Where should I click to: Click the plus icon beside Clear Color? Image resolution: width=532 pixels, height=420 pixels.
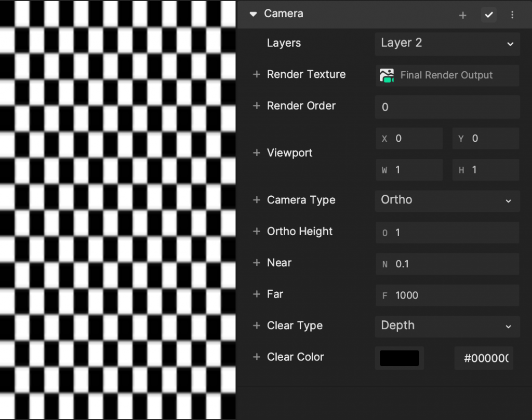(257, 357)
